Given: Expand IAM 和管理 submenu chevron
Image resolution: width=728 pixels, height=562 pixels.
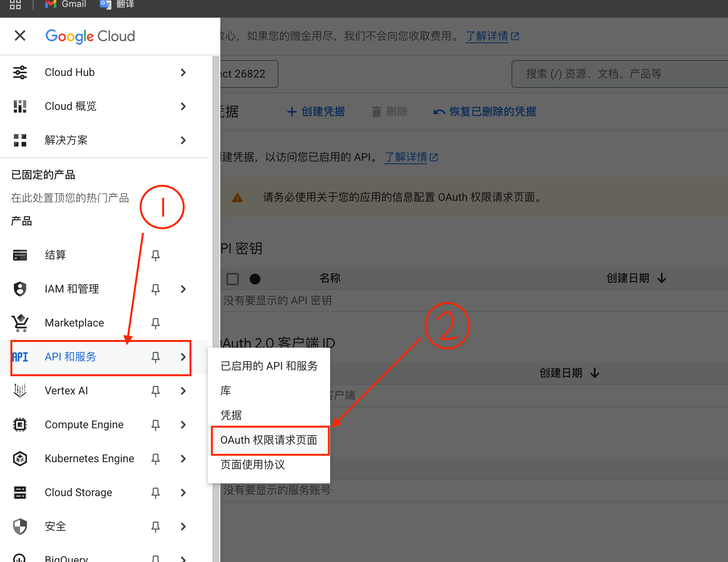Looking at the screenshot, I should click(x=183, y=289).
